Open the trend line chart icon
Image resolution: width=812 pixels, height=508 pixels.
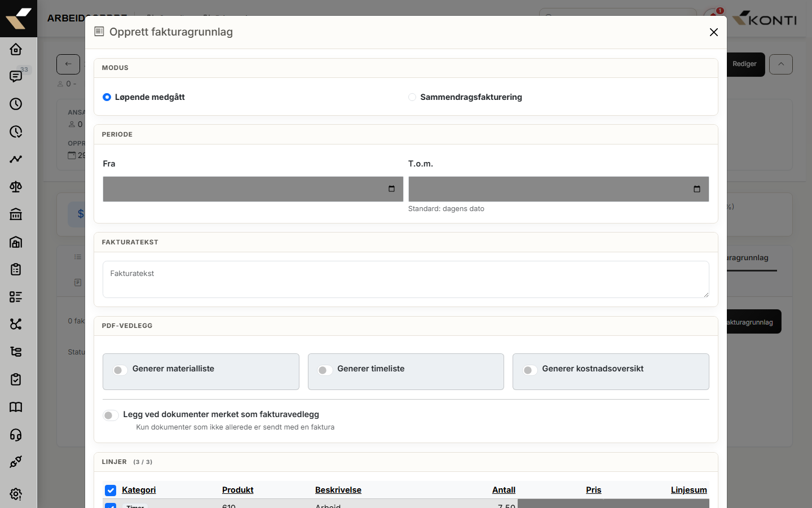pyautogui.click(x=16, y=159)
